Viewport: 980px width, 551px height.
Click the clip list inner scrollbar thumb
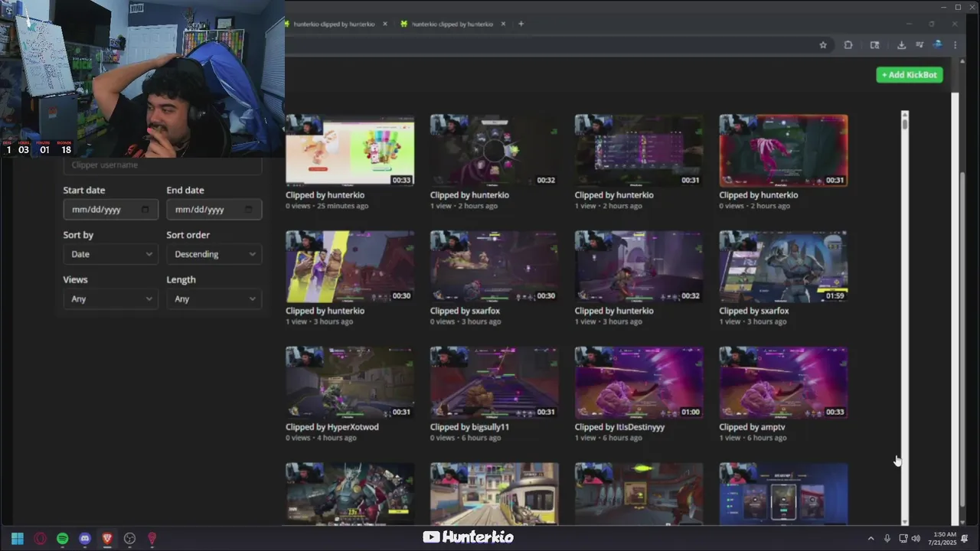coord(905,125)
